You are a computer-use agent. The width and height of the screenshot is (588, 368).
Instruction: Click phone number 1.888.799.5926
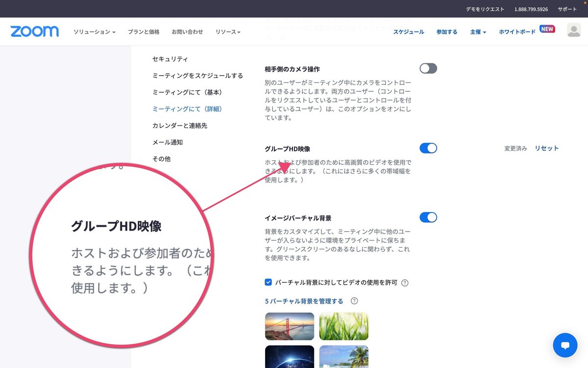pos(531,9)
